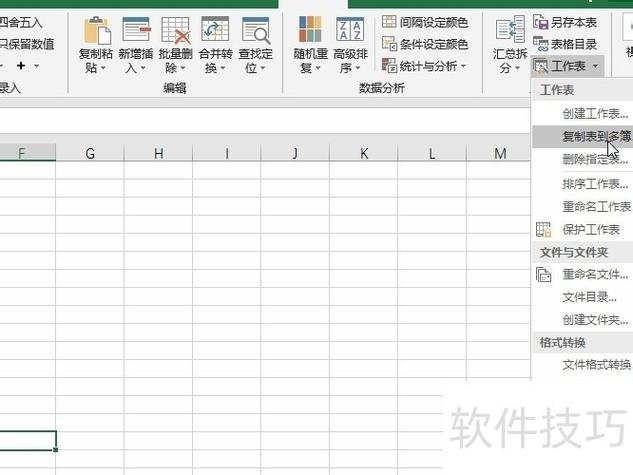633x475 pixels.
Task: Click the 保护工作表 lock icon
Action: (543, 229)
